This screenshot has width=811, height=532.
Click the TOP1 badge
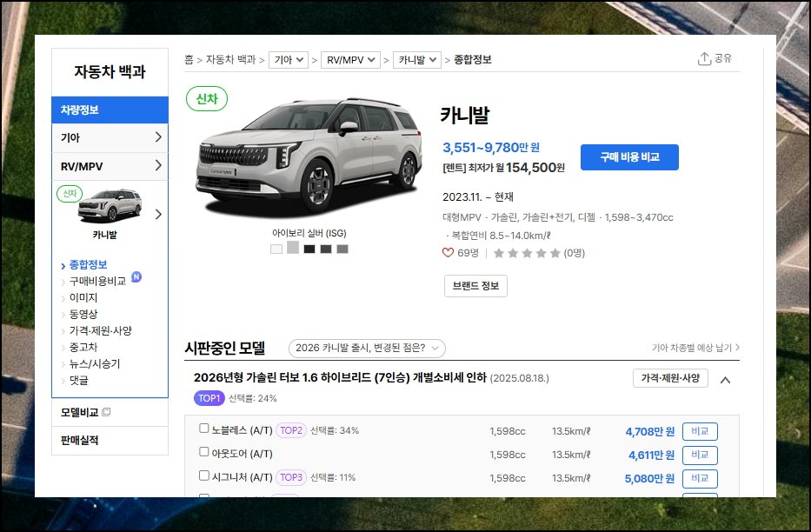coord(209,398)
